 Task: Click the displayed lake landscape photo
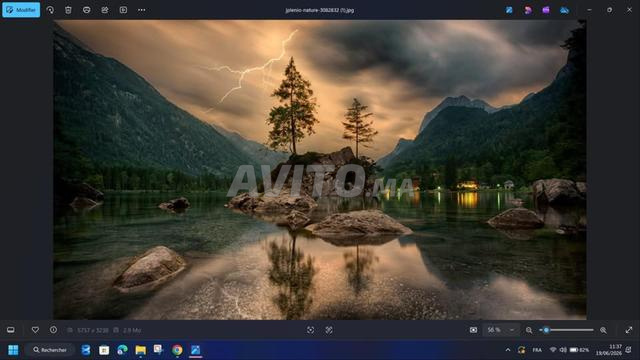[x=320, y=170]
